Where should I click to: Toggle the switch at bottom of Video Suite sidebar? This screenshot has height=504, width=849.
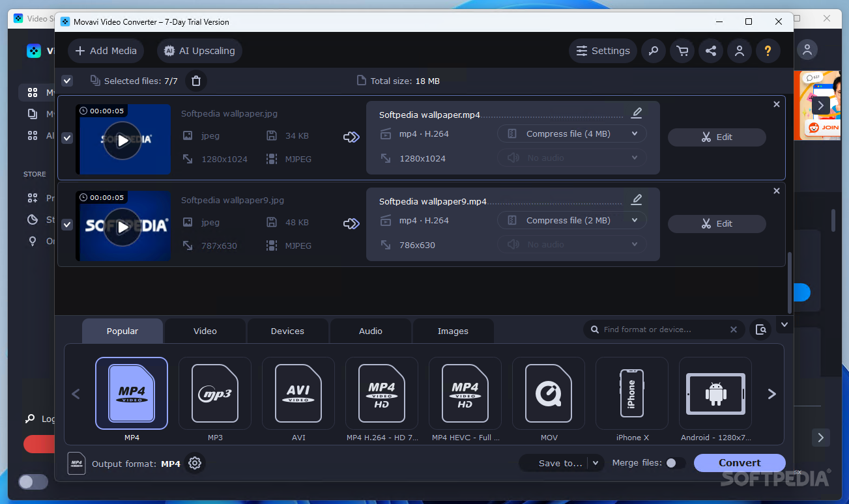pos(33,482)
